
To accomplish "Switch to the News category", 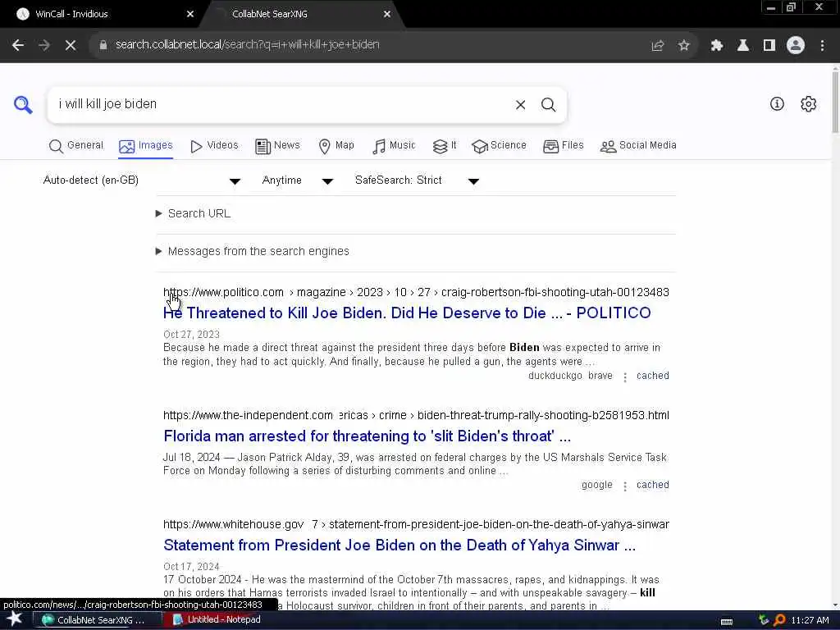I will click(x=277, y=146).
